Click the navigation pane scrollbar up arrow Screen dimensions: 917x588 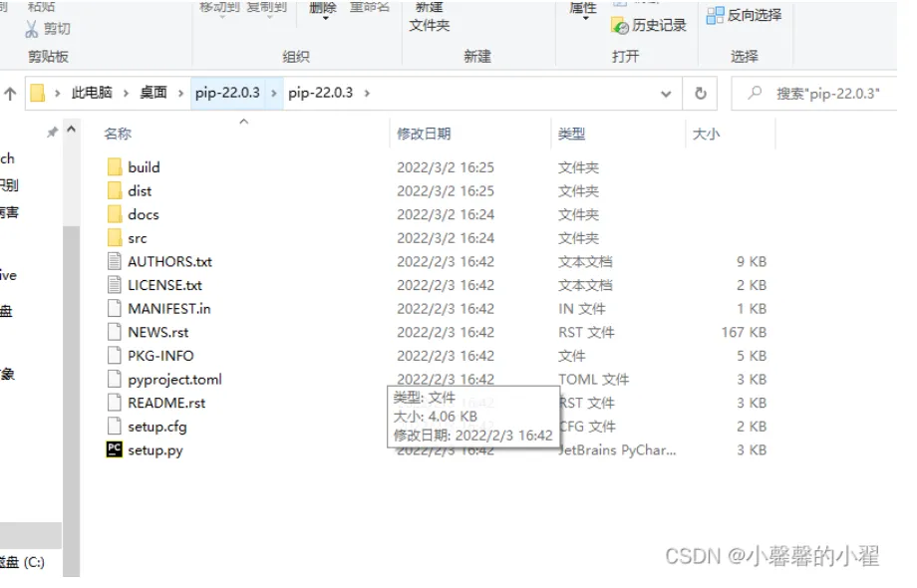point(72,130)
